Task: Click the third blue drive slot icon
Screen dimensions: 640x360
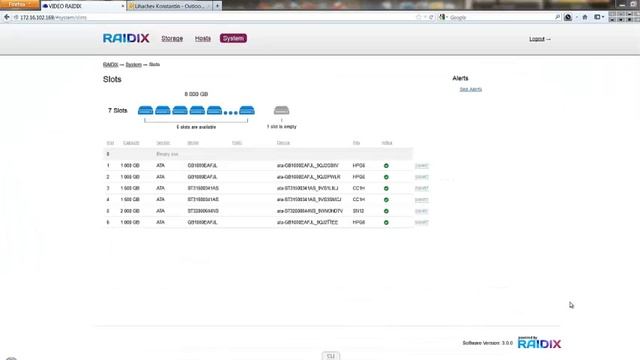Action: click(x=180, y=110)
